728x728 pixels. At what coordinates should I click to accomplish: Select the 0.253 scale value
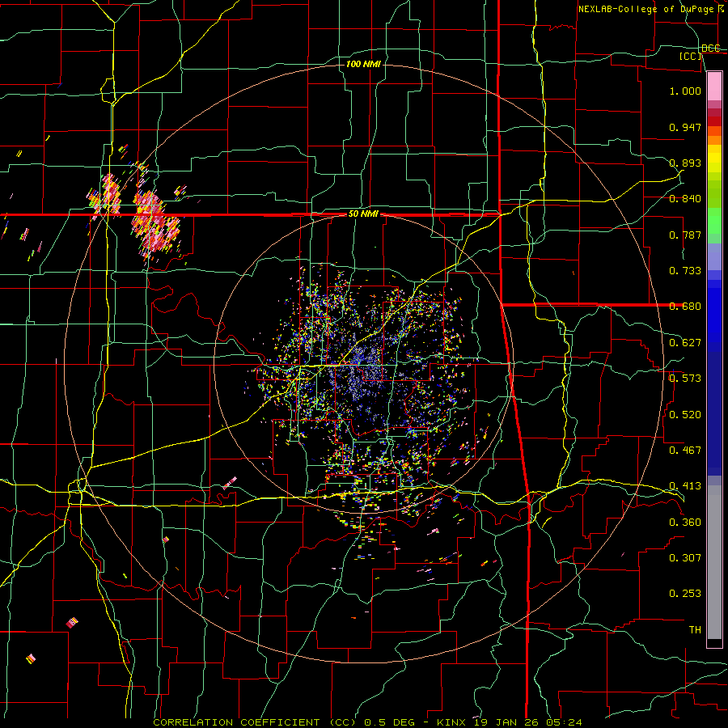(x=685, y=594)
